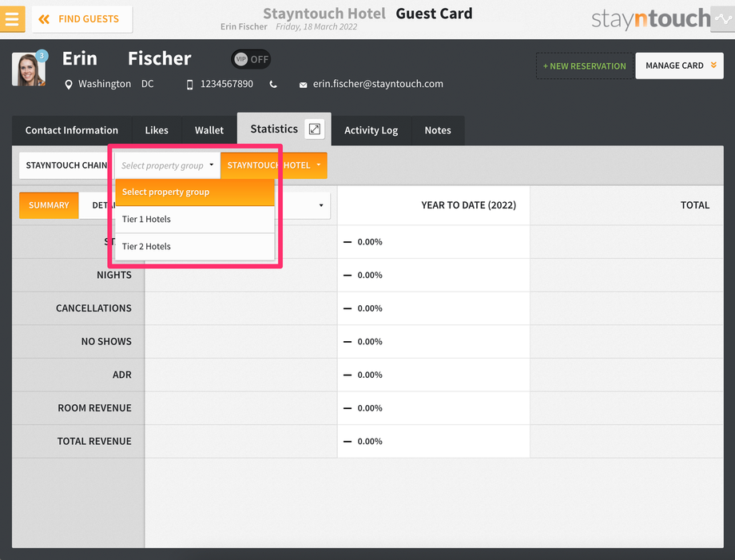Viewport: 735px width, 560px height.
Task: Click the location pin icon
Action: click(69, 85)
